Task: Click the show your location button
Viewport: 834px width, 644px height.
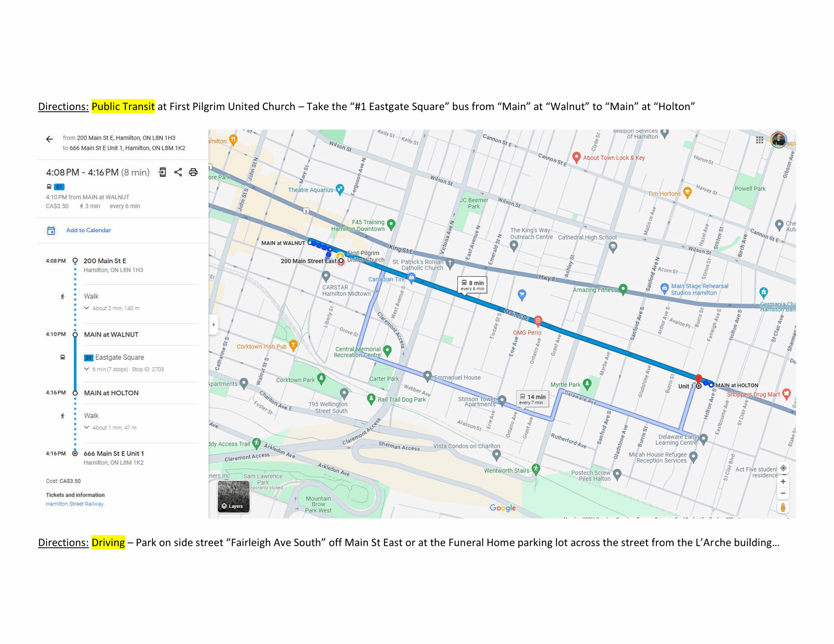Action: pos(783,468)
